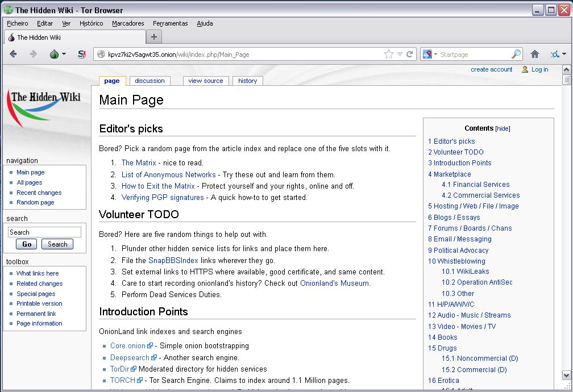
Task: Click the sidebar Search button
Action: click(57, 244)
